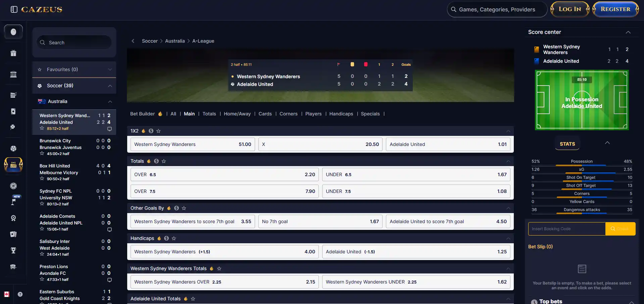The width and height of the screenshot is (644, 304).
Task: Toggle favourite star on Handicaps market
Action: pos(174,238)
